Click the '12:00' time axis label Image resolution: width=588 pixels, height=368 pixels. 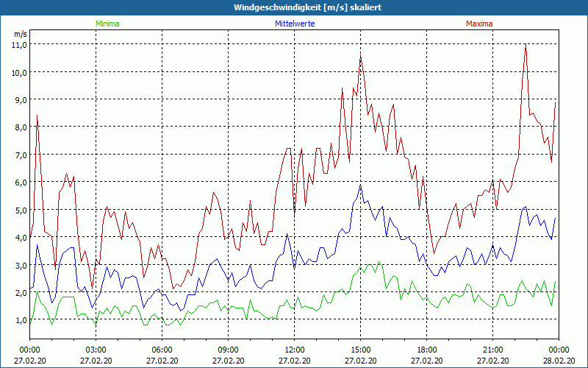(x=295, y=350)
